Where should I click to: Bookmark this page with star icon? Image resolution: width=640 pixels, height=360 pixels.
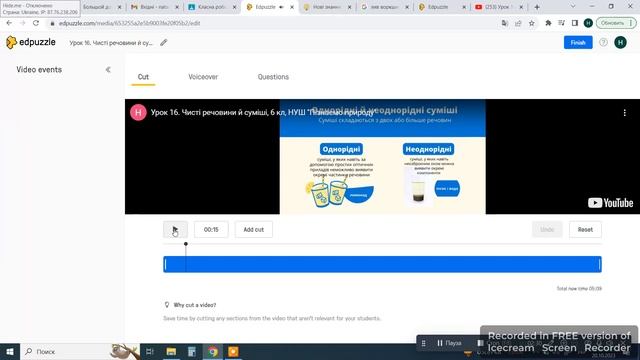tap(531, 23)
